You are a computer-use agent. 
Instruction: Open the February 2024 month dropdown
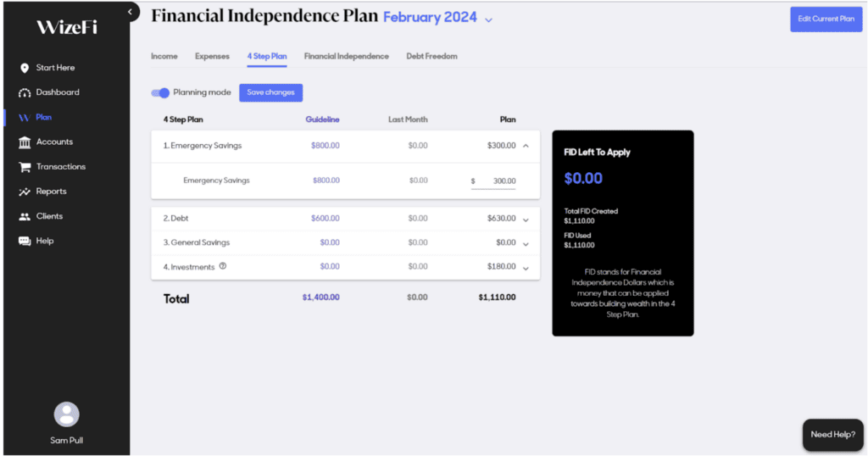pyautogui.click(x=488, y=19)
